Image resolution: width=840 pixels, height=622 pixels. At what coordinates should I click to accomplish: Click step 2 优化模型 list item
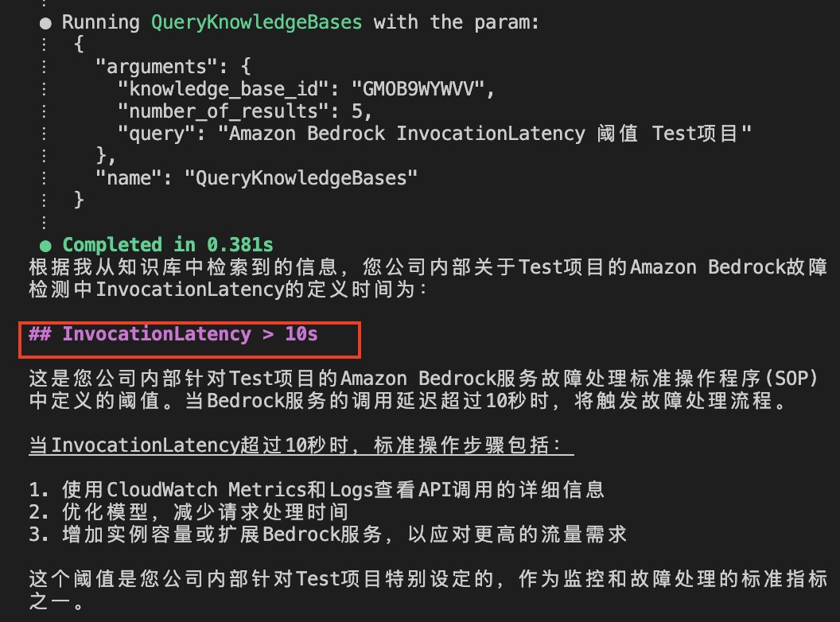pos(189,512)
